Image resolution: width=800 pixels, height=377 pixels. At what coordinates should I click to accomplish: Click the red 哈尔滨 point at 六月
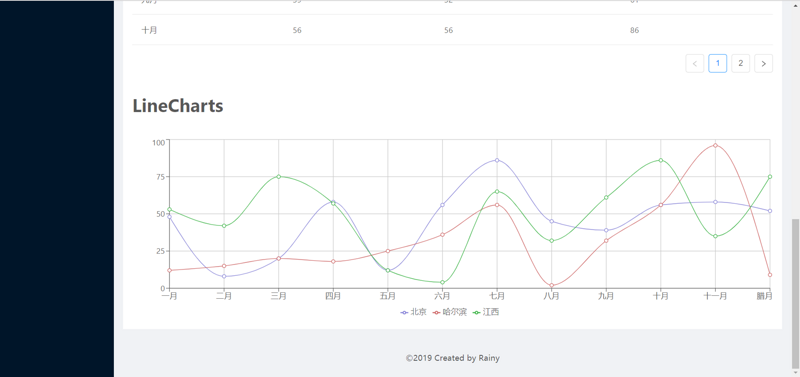click(442, 235)
